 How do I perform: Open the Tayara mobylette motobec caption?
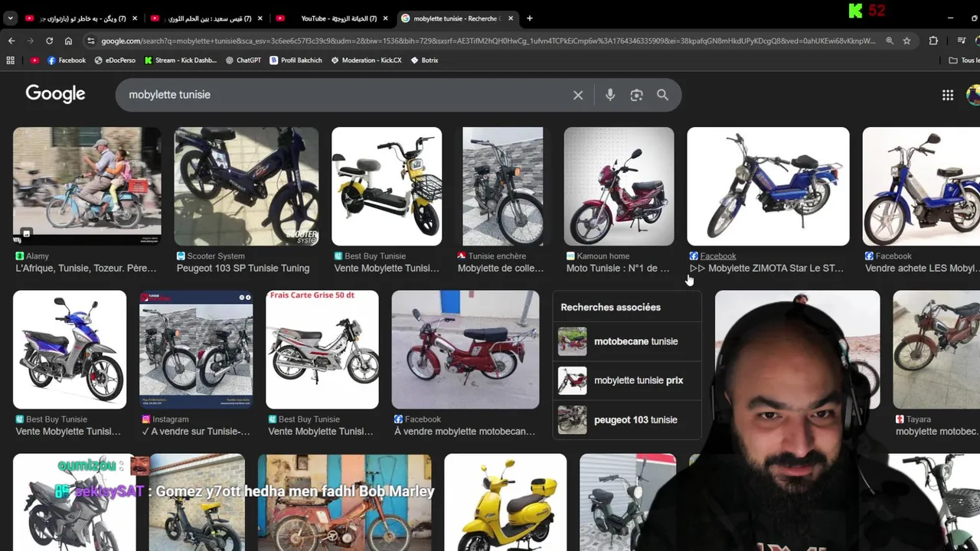tap(937, 431)
